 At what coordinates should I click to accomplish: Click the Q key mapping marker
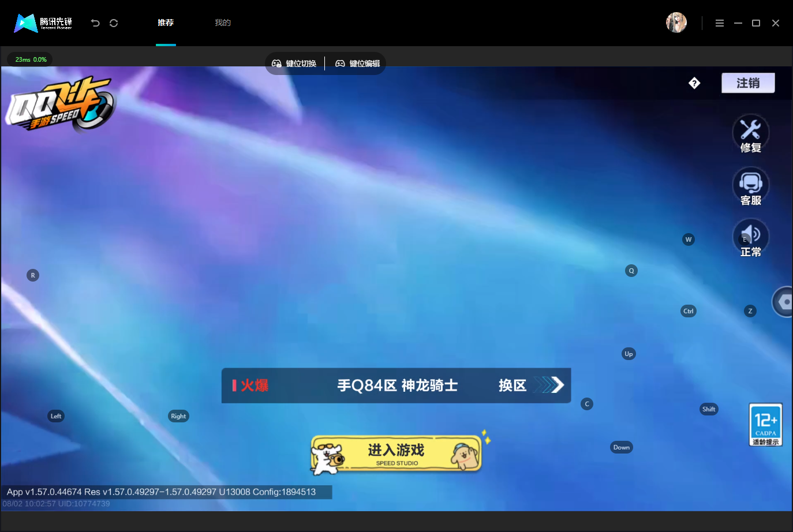[631, 271]
